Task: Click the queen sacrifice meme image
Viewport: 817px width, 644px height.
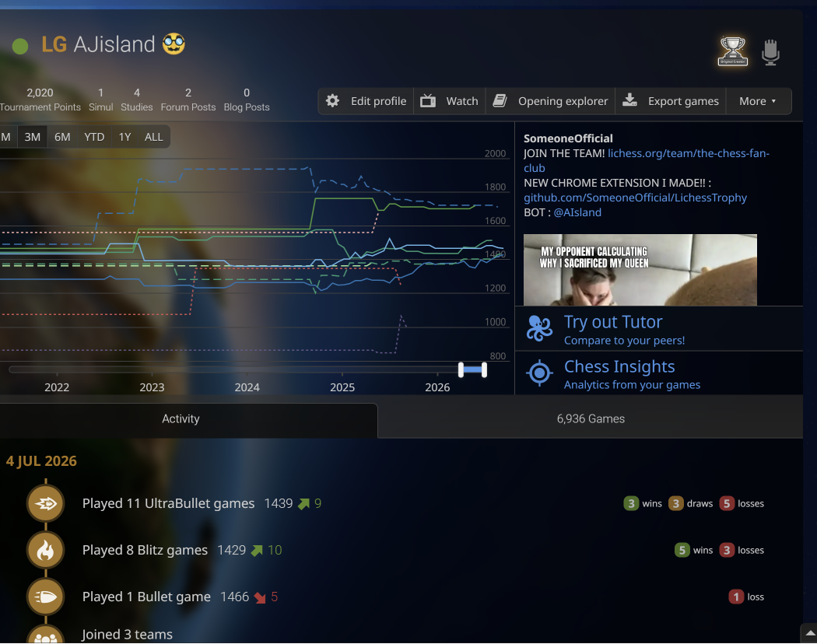Action: 640,270
